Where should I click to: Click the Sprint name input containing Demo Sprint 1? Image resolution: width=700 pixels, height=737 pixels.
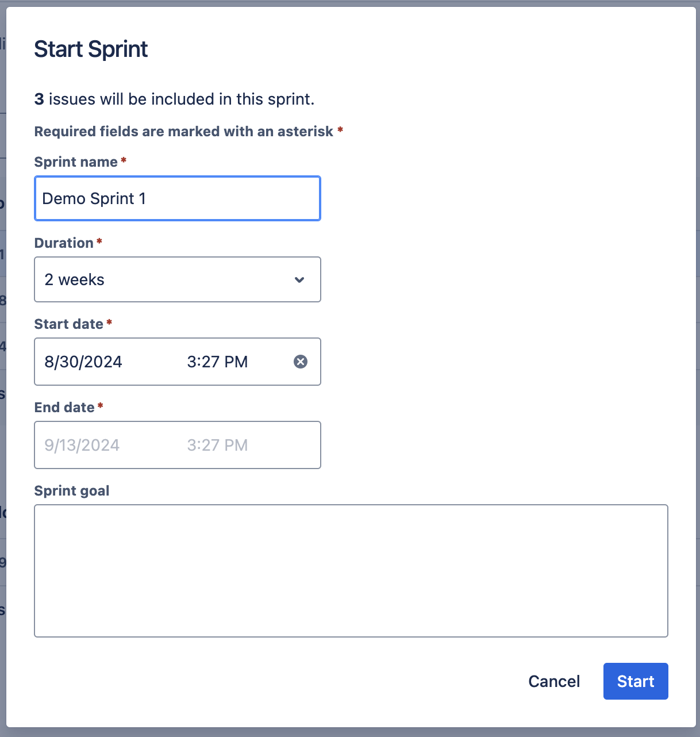click(177, 198)
